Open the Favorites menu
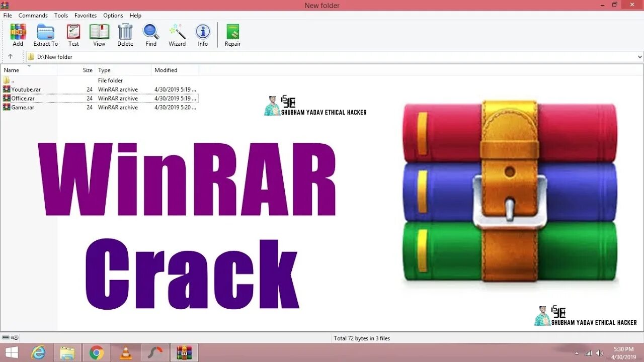This screenshot has width=644, height=362. [x=86, y=16]
